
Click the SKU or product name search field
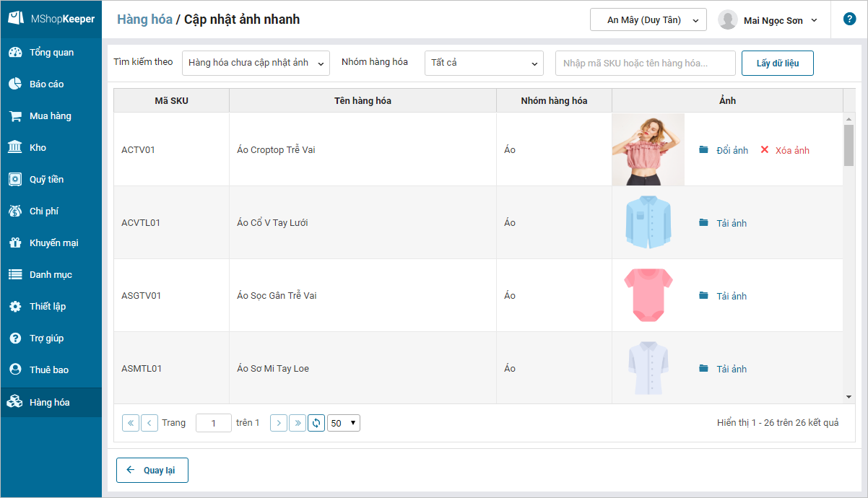point(645,63)
